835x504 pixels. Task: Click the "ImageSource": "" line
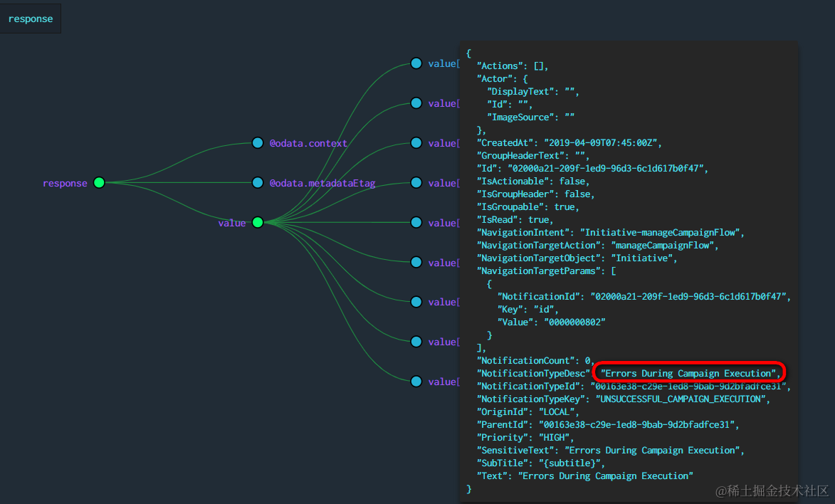click(x=530, y=117)
